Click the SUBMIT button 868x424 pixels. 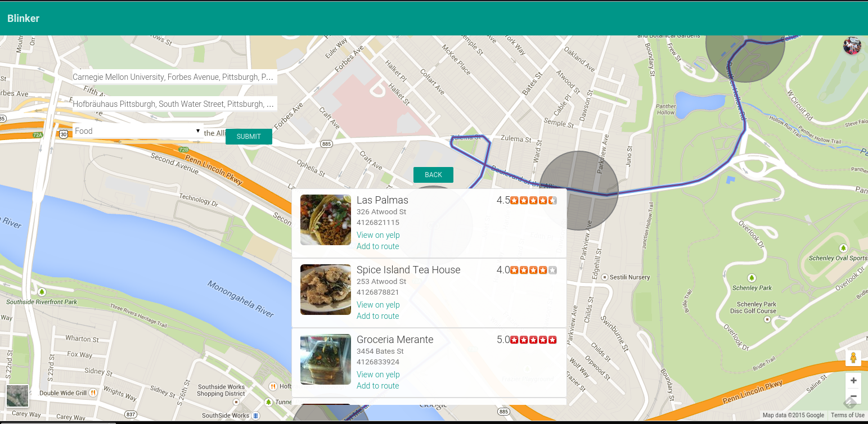point(249,137)
